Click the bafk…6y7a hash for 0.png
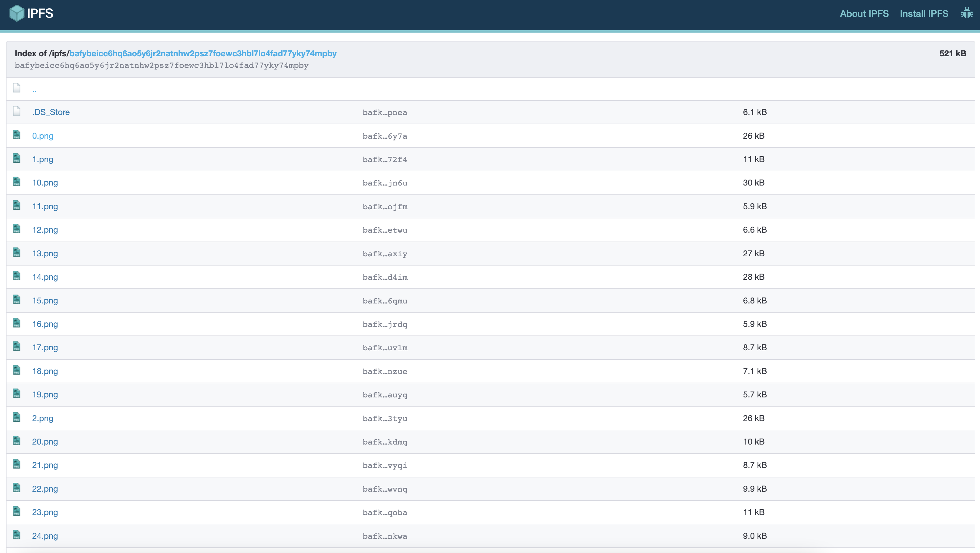 (385, 136)
